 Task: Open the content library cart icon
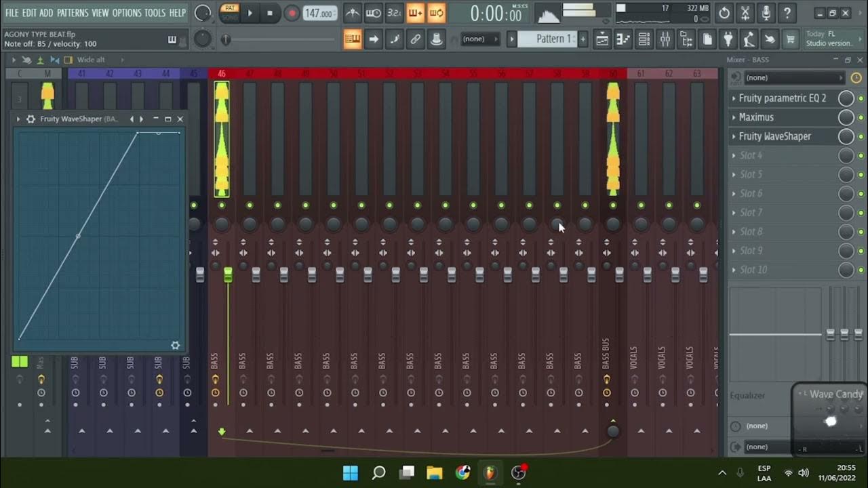pos(791,39)
